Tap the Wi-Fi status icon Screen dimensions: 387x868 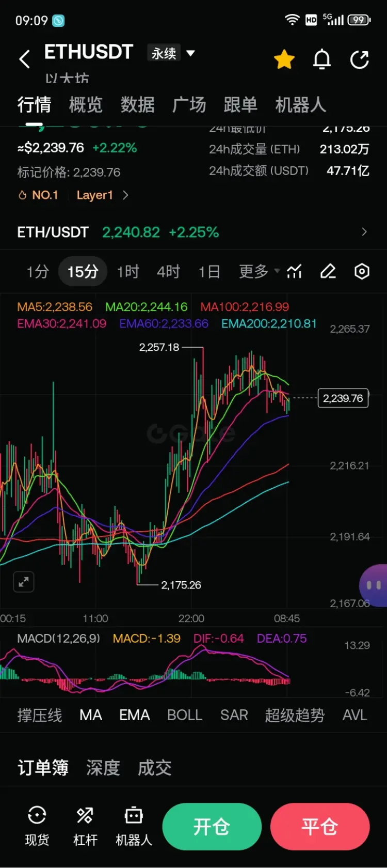(292, 20)
